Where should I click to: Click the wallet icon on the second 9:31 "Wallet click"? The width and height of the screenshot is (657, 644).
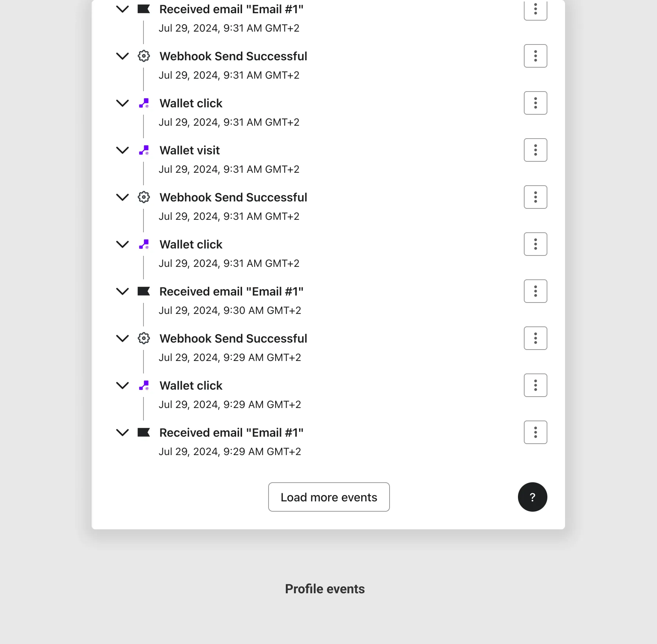point(144,244)
